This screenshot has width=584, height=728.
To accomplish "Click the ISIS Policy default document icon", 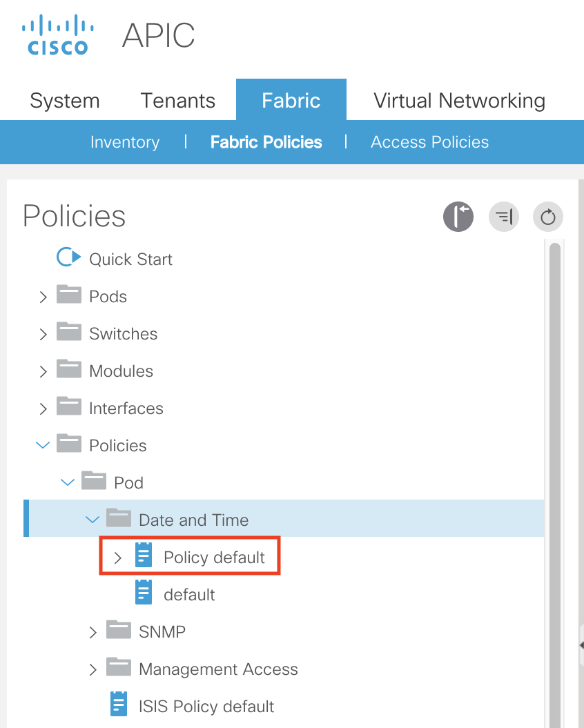I will click(119, 705).
